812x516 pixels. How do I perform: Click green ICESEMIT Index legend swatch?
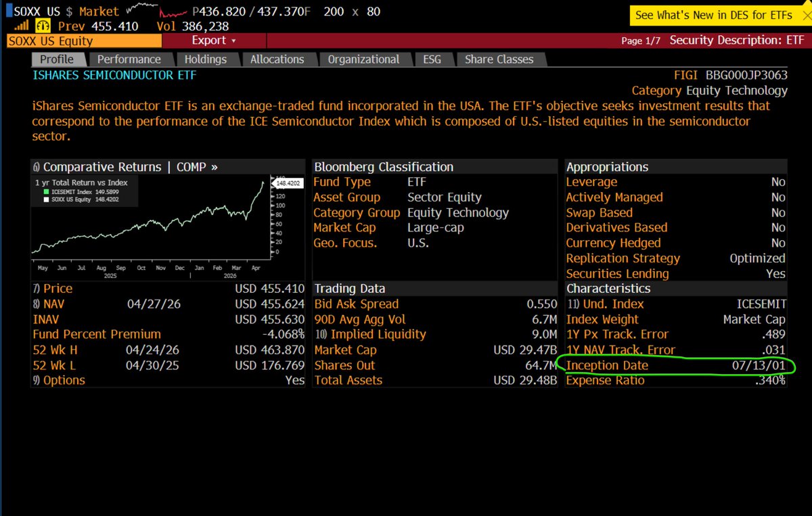tap(45, 192)
